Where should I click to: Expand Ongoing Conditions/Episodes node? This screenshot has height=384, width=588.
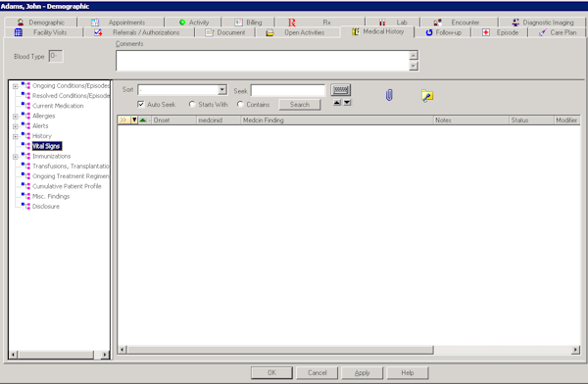(15, 86)
